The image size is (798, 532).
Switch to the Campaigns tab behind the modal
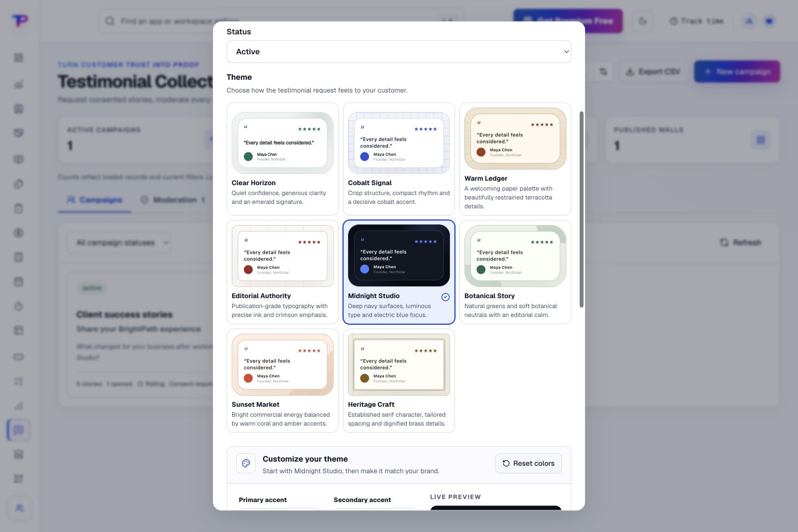[94, 199]
